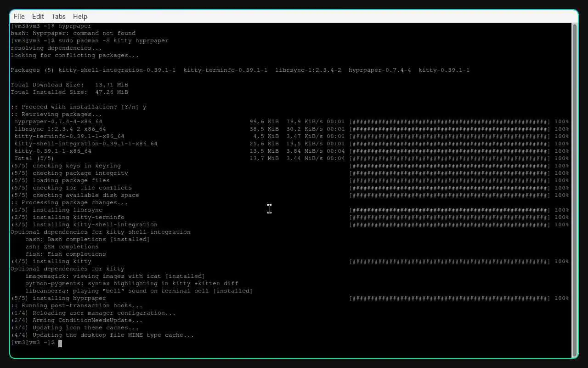The image size is (588, 368).
Task: Click the 'kitty-terminfo-0.39.1-1-x86_64' download row
Action: (291, 136)
